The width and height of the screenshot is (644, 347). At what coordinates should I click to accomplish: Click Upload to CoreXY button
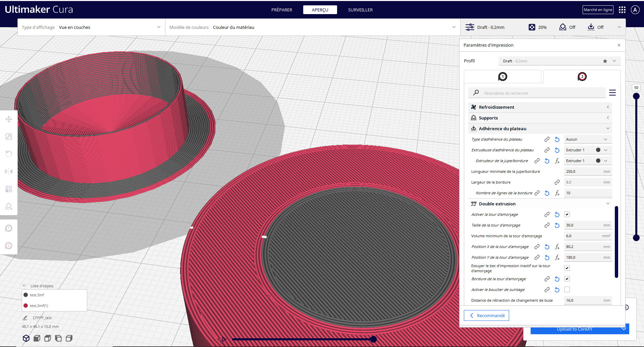tap(574, 329)
